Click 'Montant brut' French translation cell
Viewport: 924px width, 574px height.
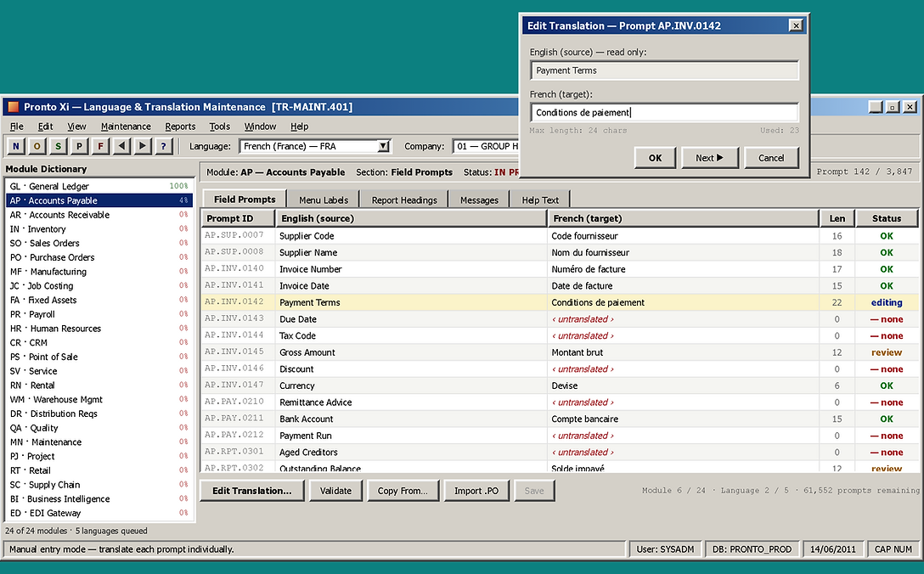[x=683, y=352]
